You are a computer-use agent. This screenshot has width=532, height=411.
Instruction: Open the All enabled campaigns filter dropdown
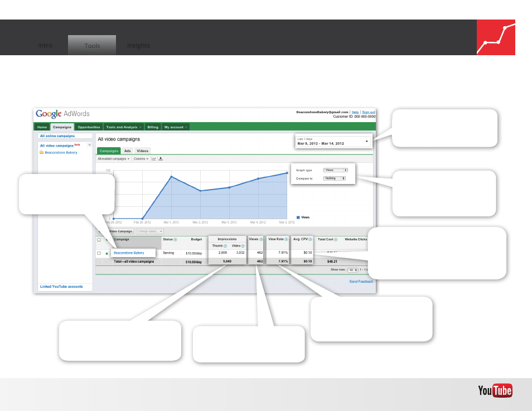[x=114, y=159]
